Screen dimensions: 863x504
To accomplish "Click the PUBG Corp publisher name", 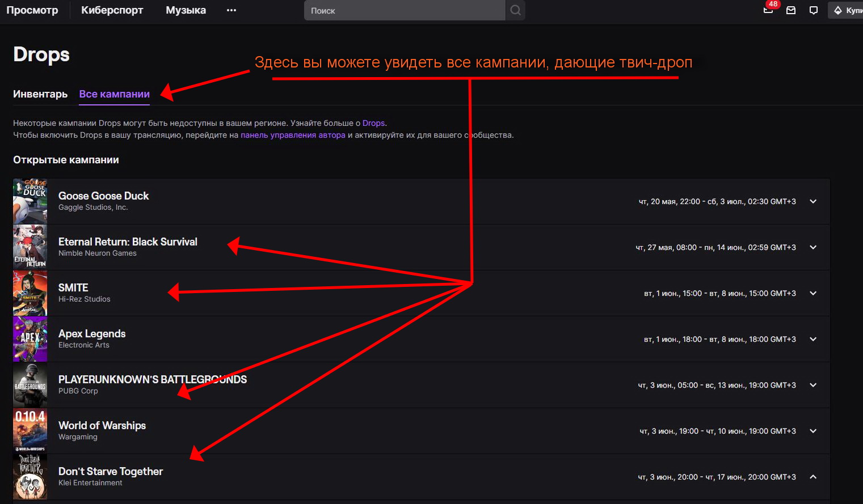I will pyautogui.click(x=78, y=391).
